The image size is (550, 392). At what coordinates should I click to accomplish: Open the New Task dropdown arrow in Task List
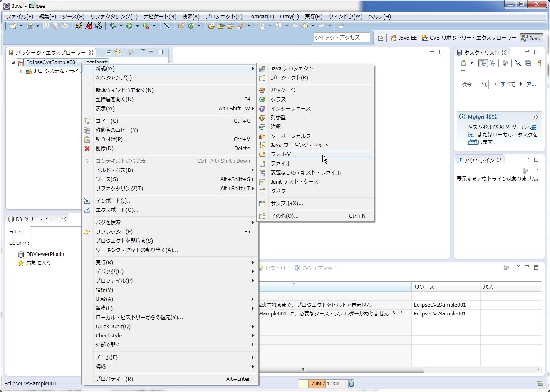471,63
